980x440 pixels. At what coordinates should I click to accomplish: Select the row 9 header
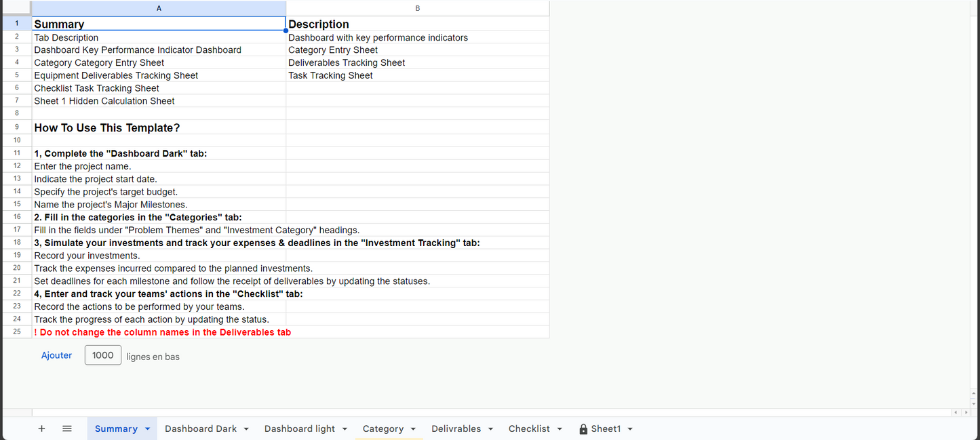coord(17,127)
